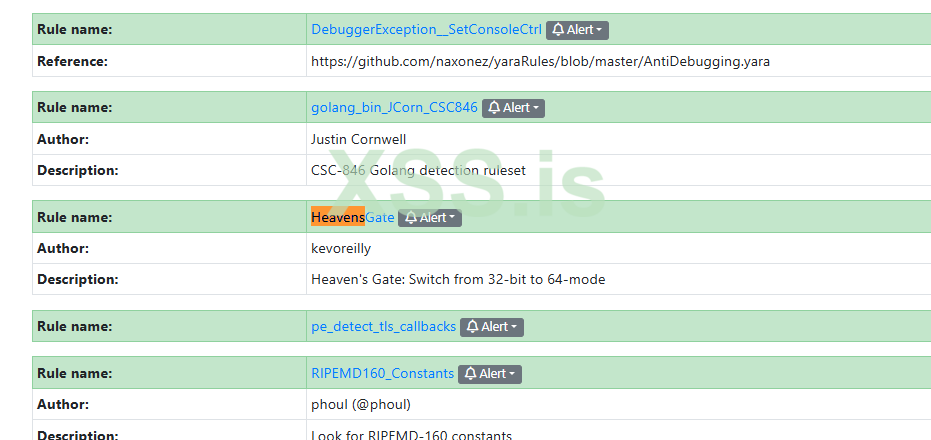Open Alert dropdown for DebuggerException__SetConsoleCtrl rule
931x440 pixels.
[577, 30]
